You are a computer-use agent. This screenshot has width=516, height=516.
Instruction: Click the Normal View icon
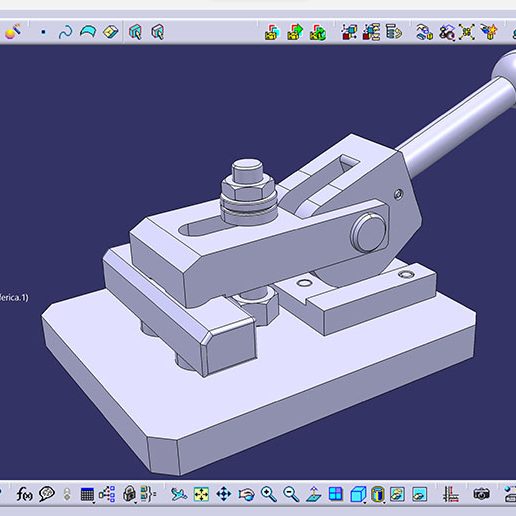coord(313,494)
